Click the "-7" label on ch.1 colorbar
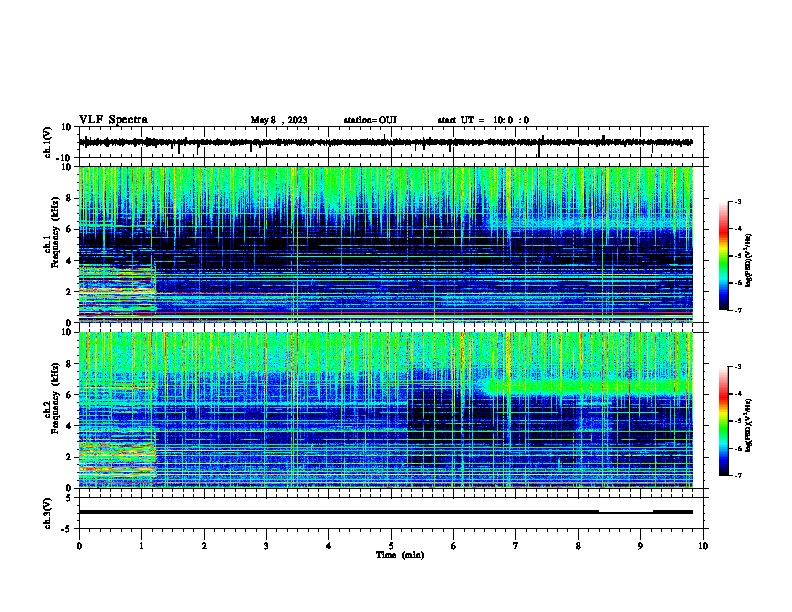This screenshot has height=612, width=792. tap(737, 310)
